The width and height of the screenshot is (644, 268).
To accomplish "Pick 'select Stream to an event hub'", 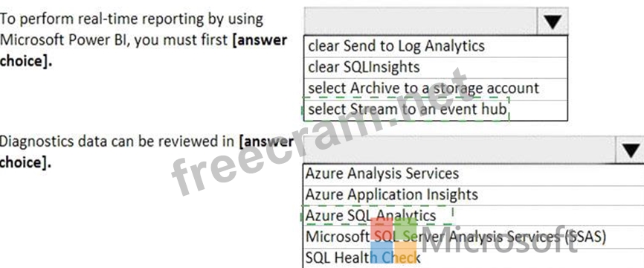I will pyautogui.click(x=436, y=109).
